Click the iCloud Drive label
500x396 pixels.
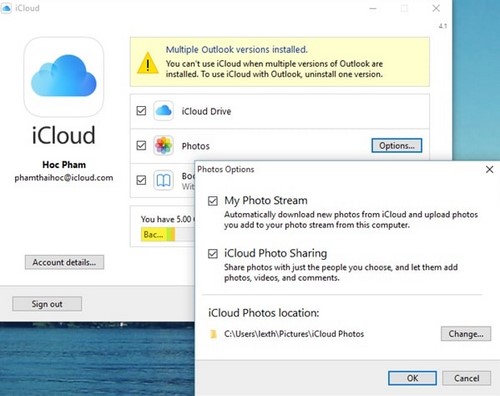pos(206,111)
